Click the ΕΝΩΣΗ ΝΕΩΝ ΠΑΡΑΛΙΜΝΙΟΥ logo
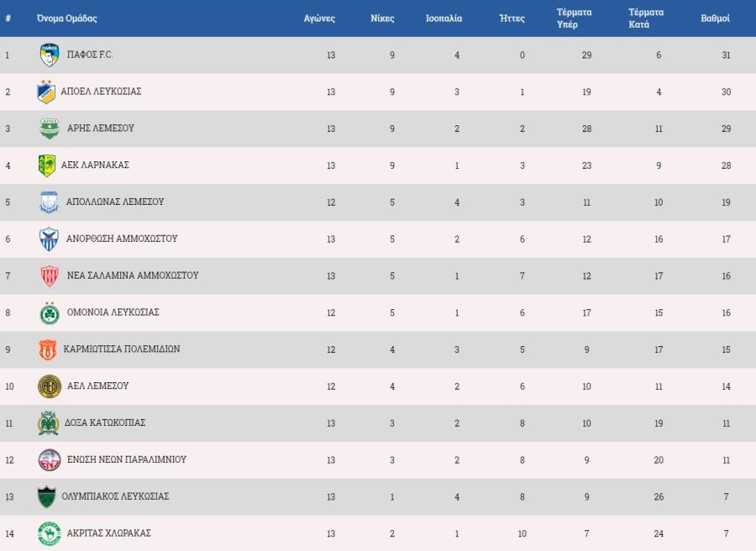 [50, 460]
